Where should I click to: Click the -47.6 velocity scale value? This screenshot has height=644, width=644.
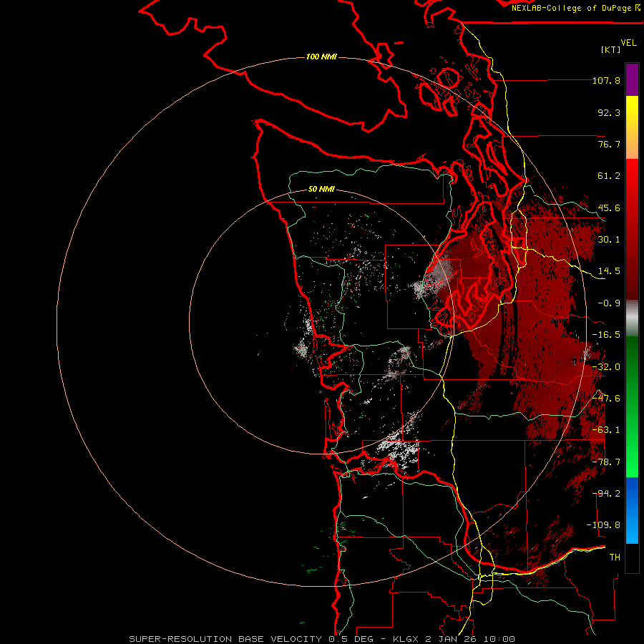coord(606,399)
